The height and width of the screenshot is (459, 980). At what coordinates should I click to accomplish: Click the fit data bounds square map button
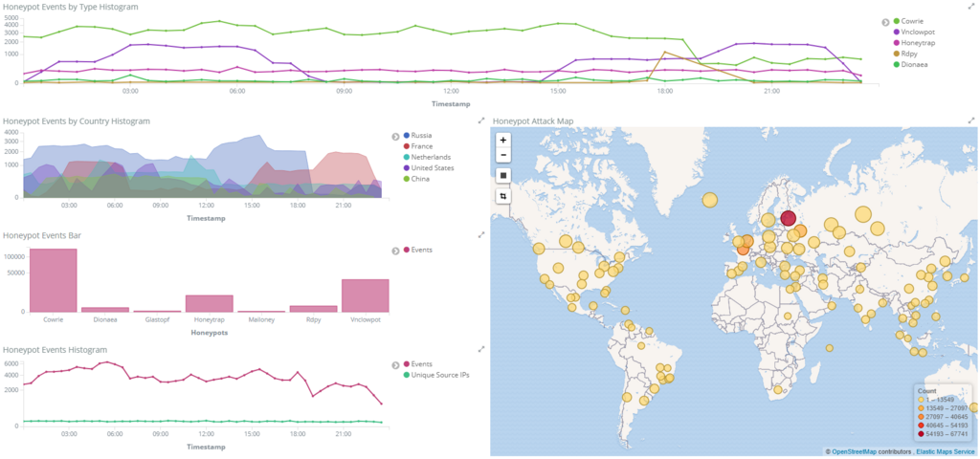[503, 176]
